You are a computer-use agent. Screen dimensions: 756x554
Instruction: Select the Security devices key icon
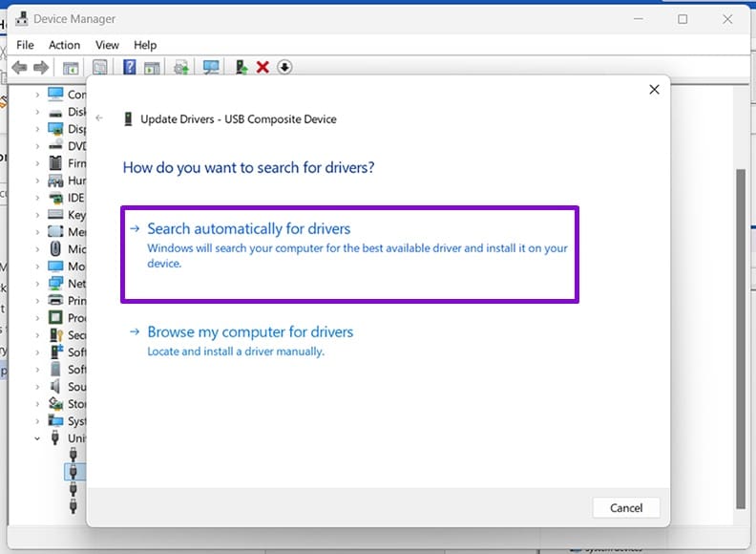click(56, 335)
